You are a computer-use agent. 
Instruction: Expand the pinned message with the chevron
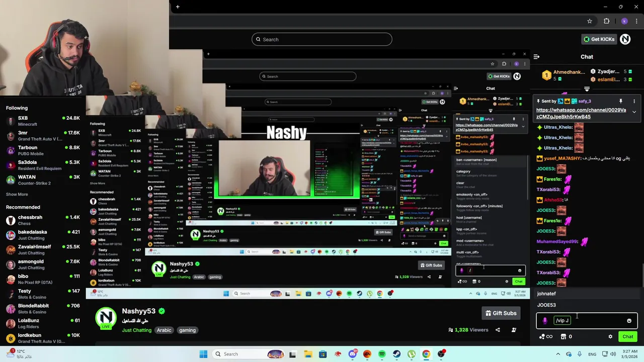pos(634,112)
